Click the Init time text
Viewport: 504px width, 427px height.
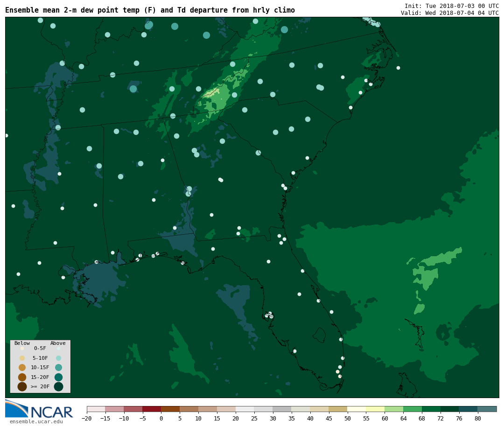click(x=451, y=6)
